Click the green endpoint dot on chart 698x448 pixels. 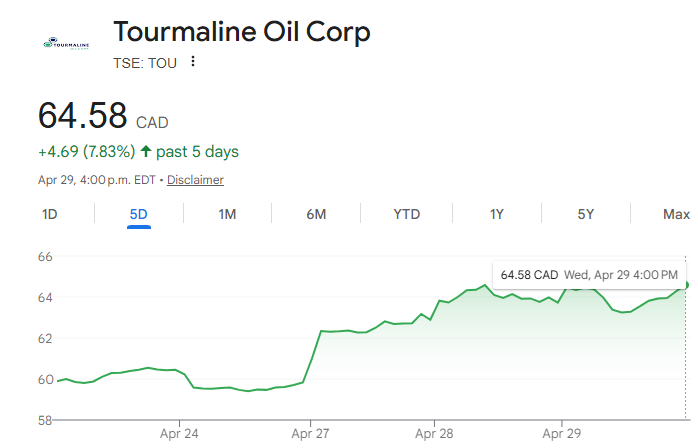pos(686,285)
